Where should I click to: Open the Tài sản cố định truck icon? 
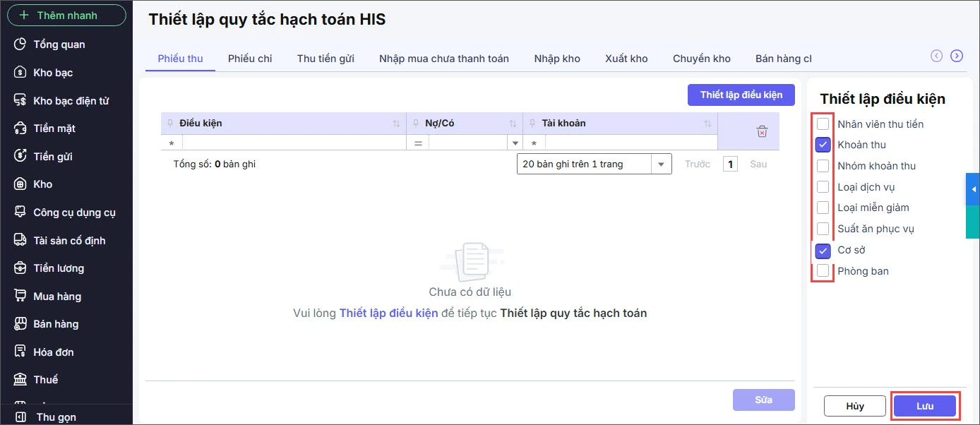(20, 241)
